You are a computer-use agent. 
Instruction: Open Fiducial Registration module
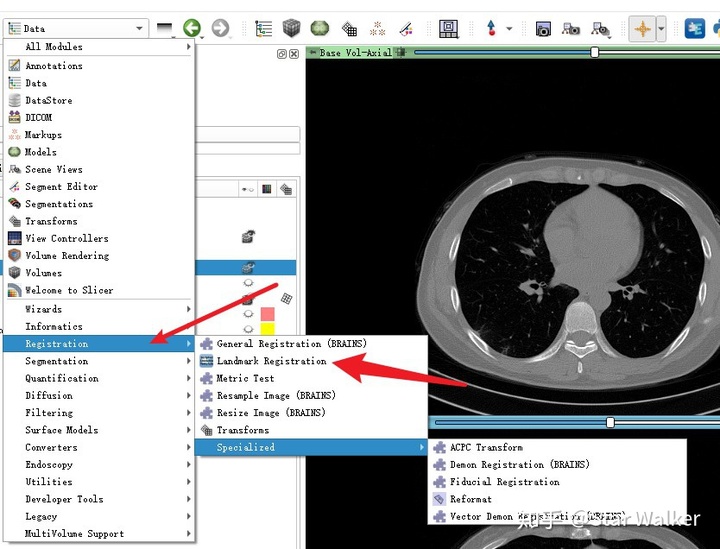[557, 482]
